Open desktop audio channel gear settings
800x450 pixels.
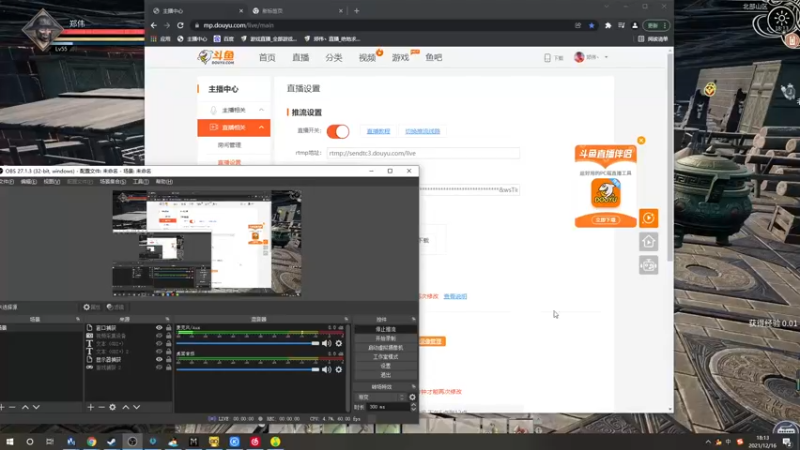(x=339, y=369)
